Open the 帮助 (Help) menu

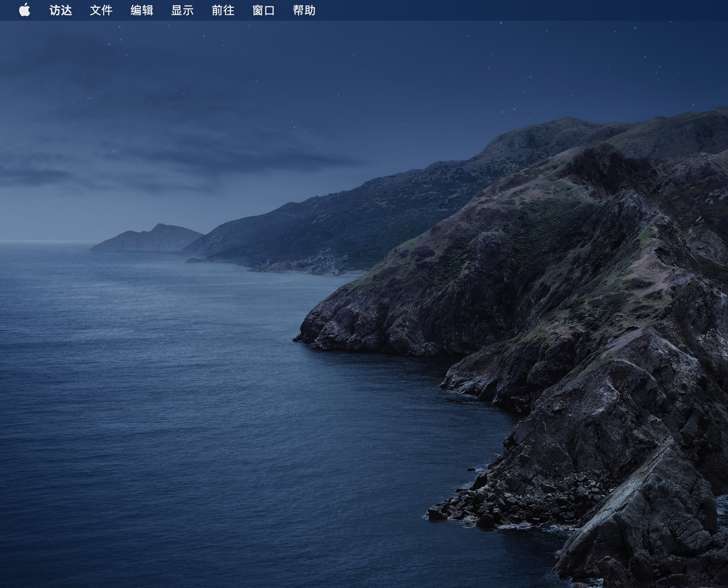click(x=304, y=10)
